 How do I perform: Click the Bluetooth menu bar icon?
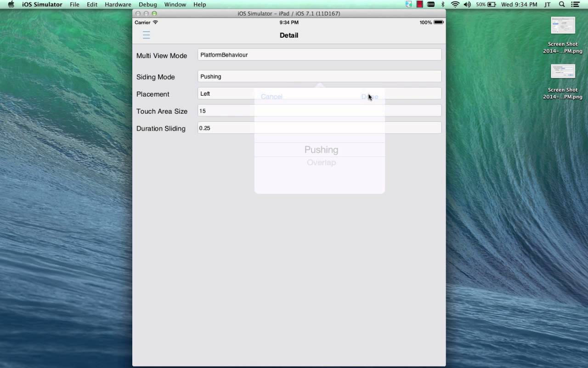click(x=443, y=4)
